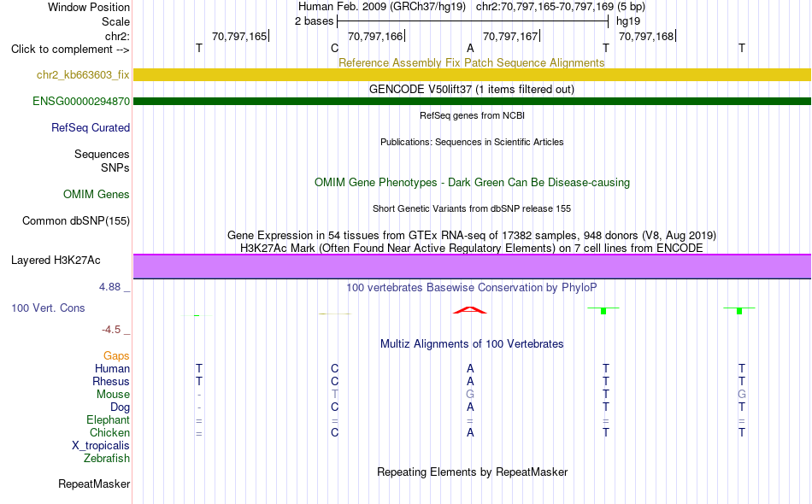Click position label 70,797,166 on ruler
The height and width of the screenshot is (504, 812).
coord(375,36)
